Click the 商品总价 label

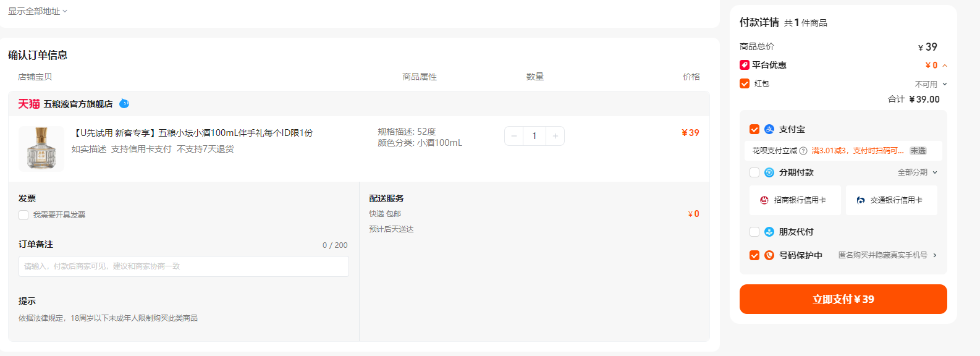[x=757, y=46]
